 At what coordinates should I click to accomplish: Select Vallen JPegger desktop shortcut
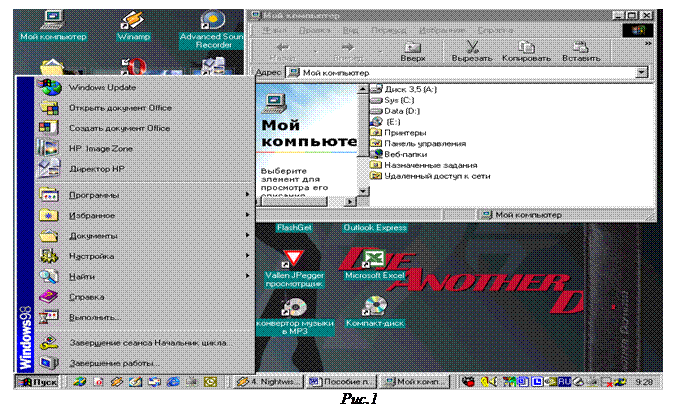pyautogui.click(x=294, y=269)
